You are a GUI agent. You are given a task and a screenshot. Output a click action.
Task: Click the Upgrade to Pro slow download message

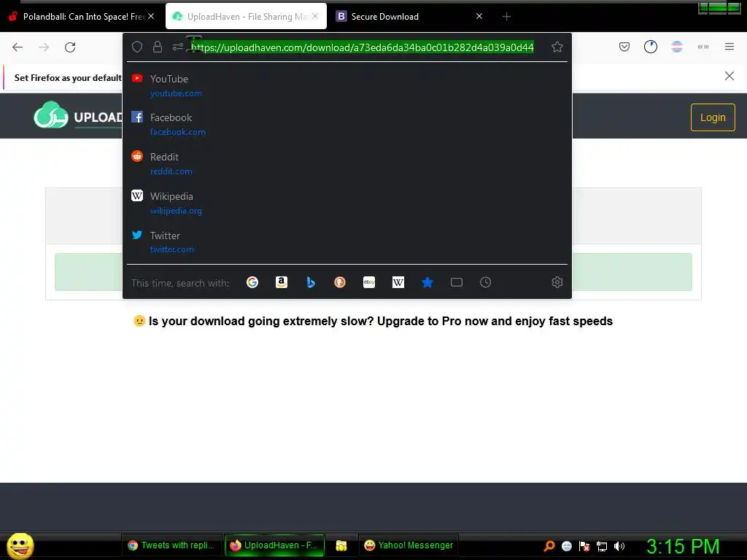click(373, 321)
